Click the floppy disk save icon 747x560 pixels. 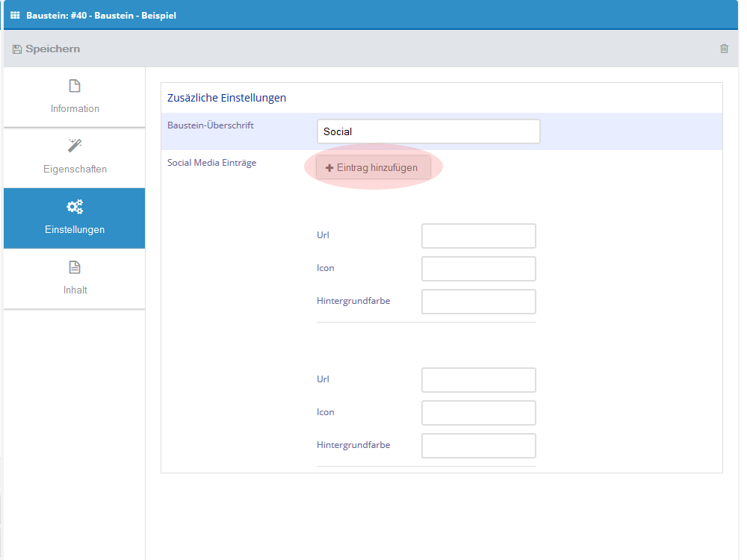(x=17, y=49)
